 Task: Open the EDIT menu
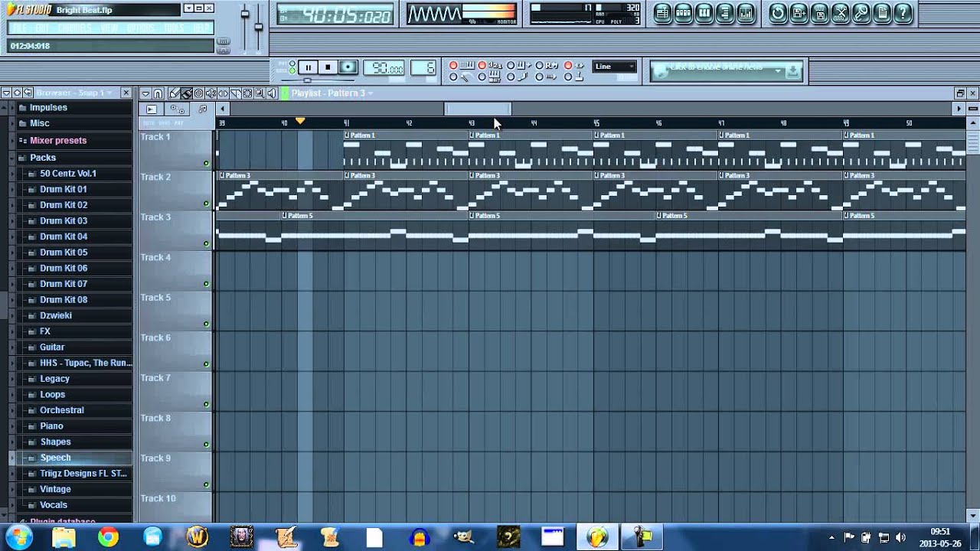(x=43, y=28)
